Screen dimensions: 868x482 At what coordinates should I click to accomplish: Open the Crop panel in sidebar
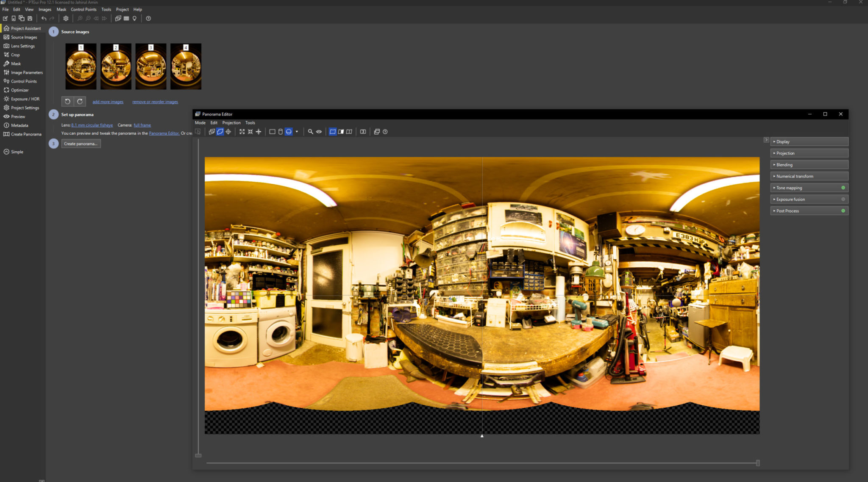(15, 55)
